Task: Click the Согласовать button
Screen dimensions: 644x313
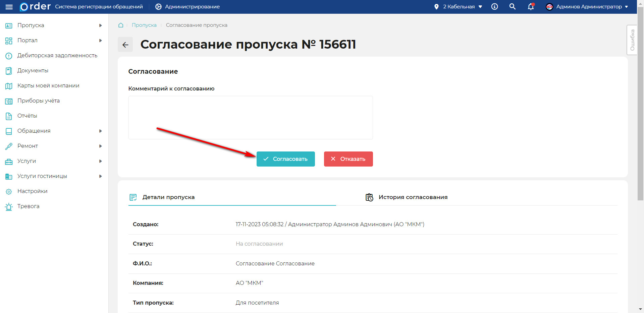Action: point(285,159)
